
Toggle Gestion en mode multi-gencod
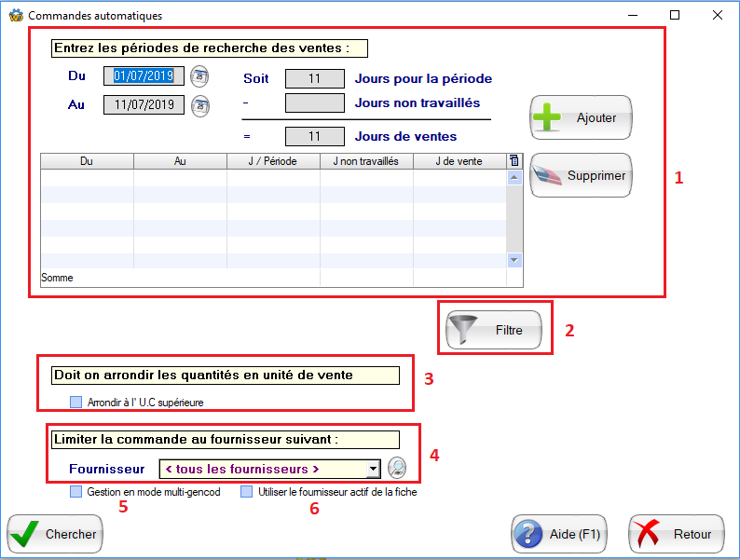(76, 492)
